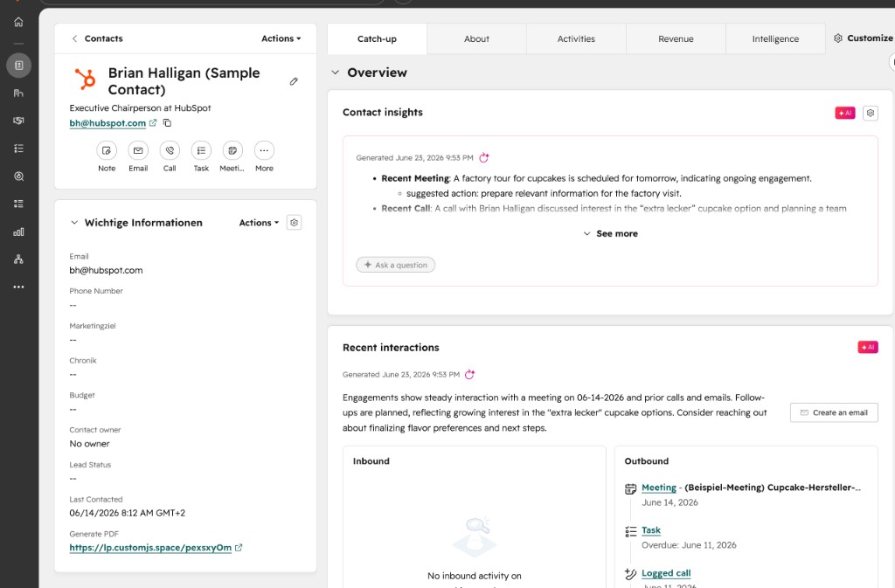Open the Actions dropdown in Wichtige Informationen
The height and width of the screenshot is (588, 895).
[x=259, y=223]
